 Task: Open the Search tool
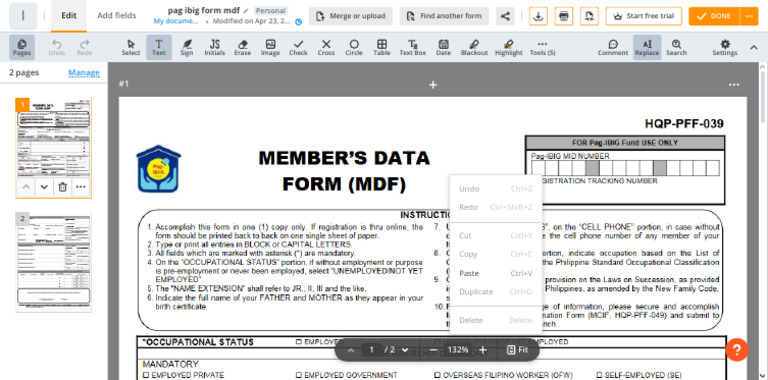(x=676, y=48)
